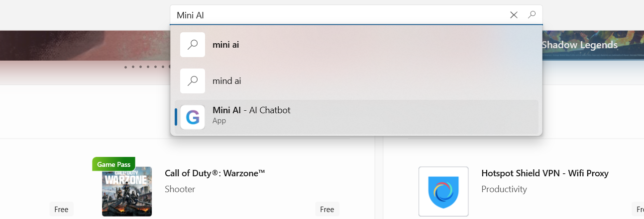Image resolution: width=644 pixels, height=219 pixels.
Task: Click inside the Mini AI search field
Action: click(x=338, y=15)
